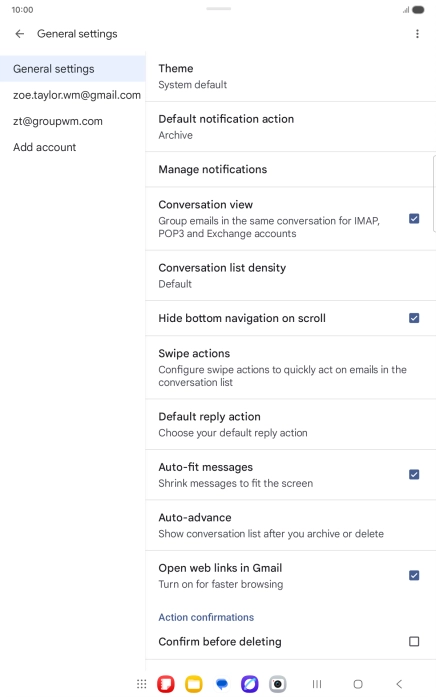This screenshot has height=697, width=436.
Task: Open the three-dot overflow menu
Action: (417, 34)
